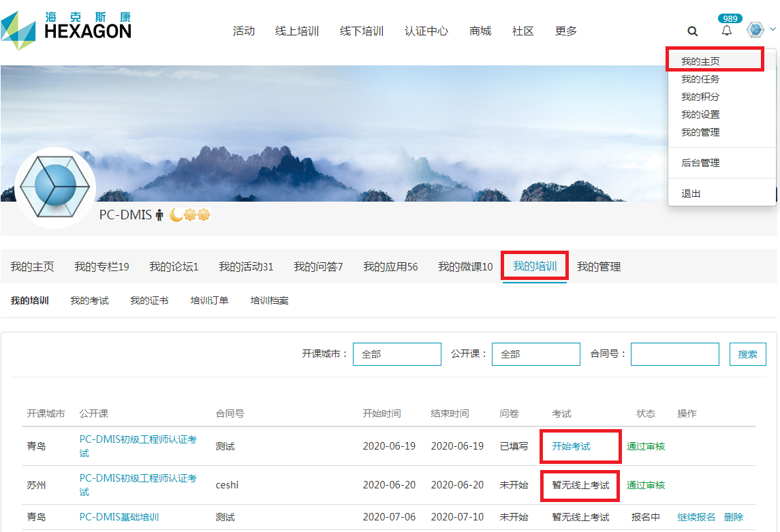Select 培训订单 sub-tab

(x=209, y=300)
